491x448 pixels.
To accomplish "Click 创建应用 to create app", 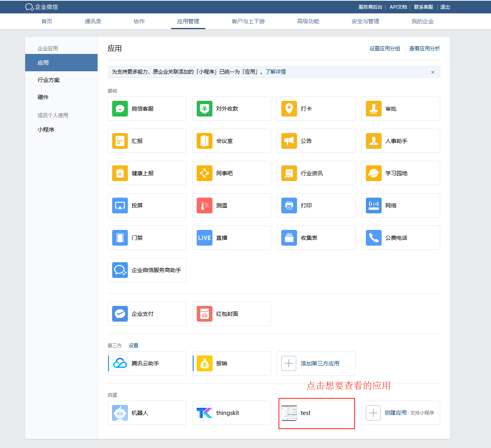I will click(395, 413).
